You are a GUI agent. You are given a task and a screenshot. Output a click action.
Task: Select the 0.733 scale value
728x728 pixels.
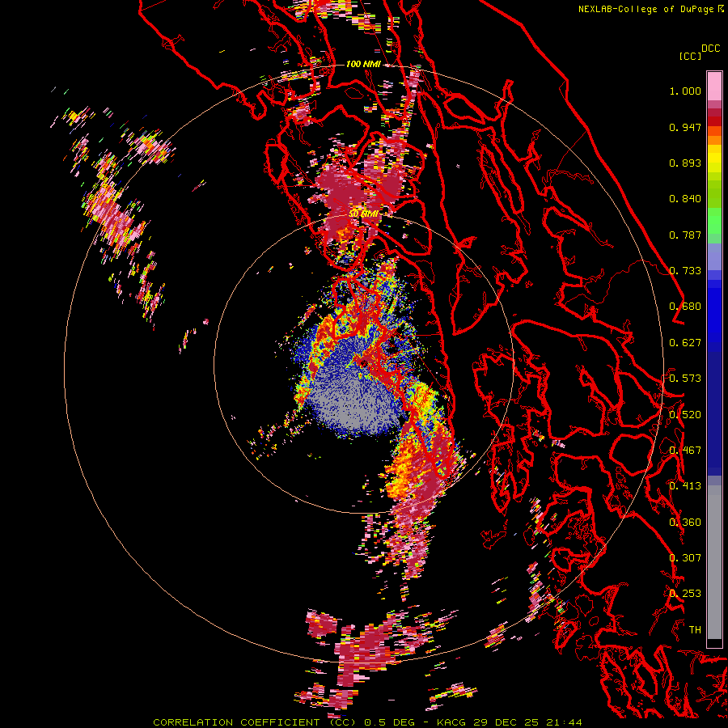click(685, 271)
